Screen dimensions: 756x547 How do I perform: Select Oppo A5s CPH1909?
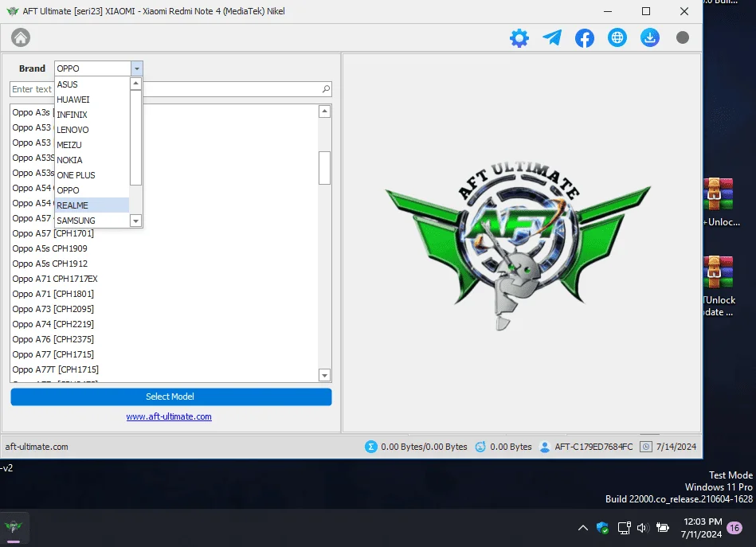click(164, 248)
